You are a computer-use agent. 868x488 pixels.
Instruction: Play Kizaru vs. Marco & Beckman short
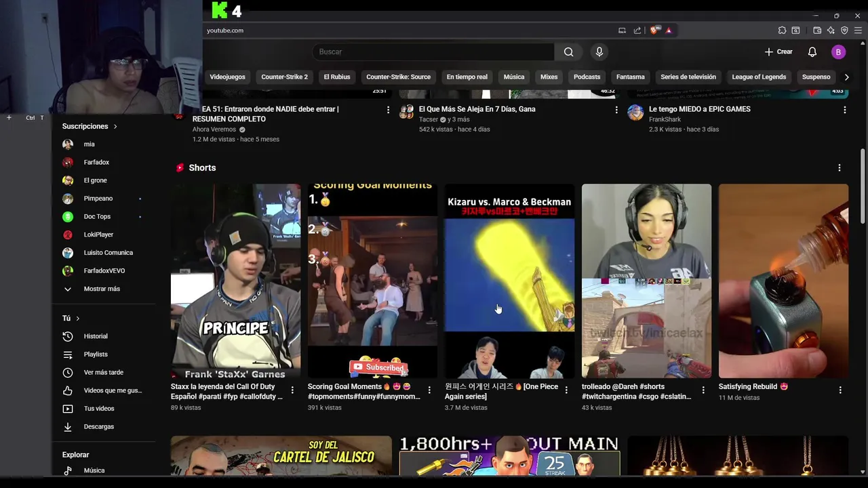click(509, 281)
